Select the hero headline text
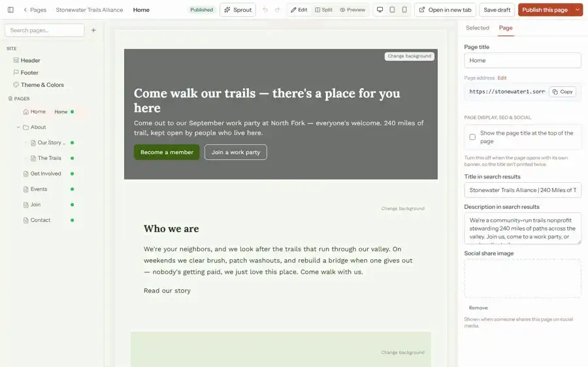Viewport: 588px width, 367px height. tap(267, 101)
